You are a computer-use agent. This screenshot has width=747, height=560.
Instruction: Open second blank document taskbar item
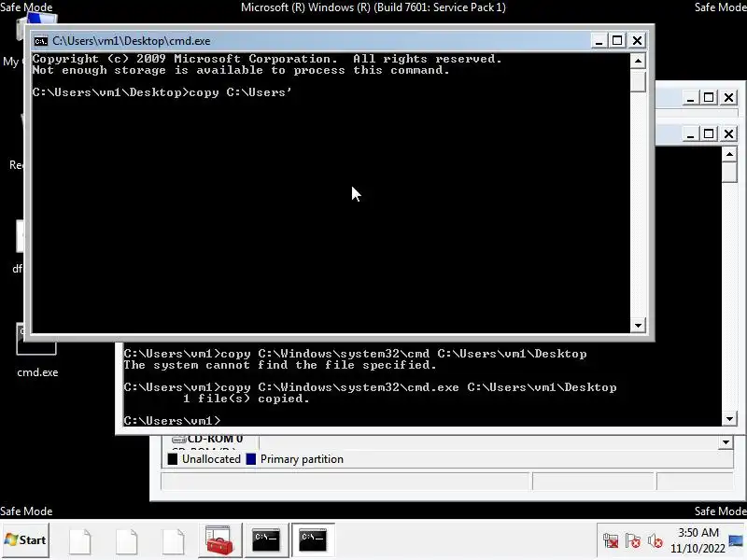[127, 541]
